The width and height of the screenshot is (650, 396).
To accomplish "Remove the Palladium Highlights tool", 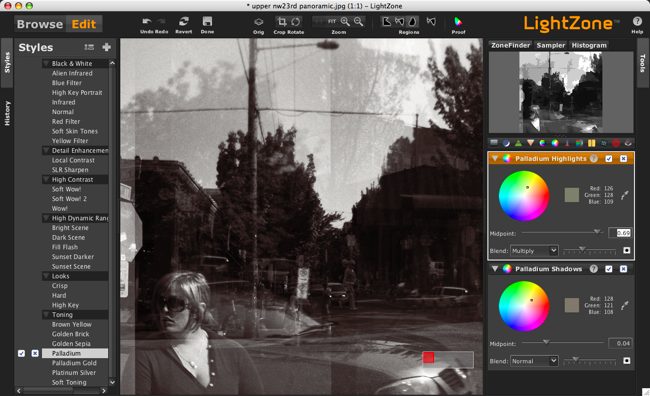I will click(623, 159).
